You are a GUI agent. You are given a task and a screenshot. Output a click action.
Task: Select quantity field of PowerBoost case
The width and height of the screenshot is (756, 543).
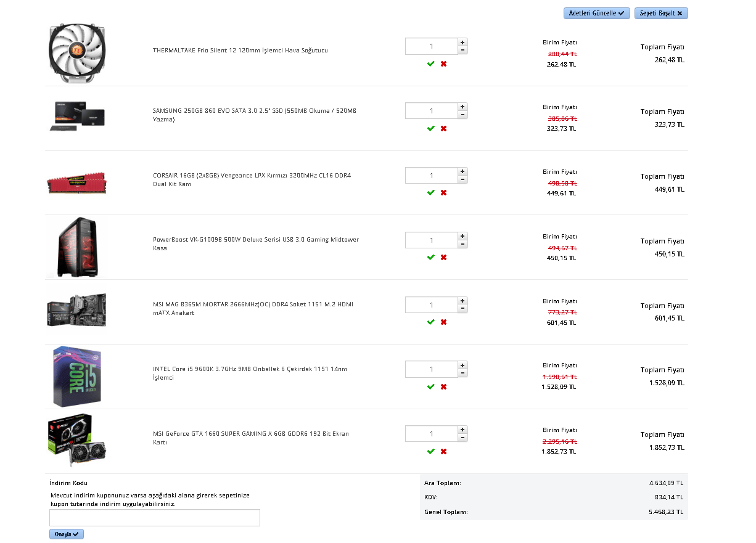pos(432,240)
